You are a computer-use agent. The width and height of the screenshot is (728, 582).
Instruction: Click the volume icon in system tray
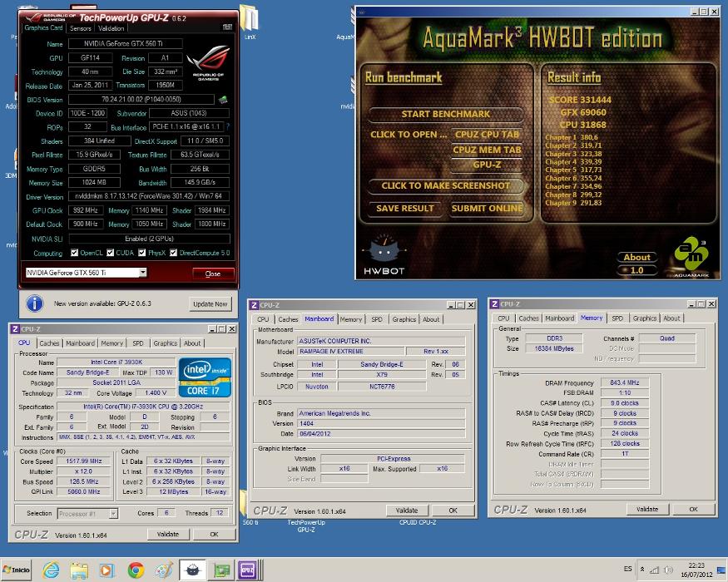pos(669,570)
